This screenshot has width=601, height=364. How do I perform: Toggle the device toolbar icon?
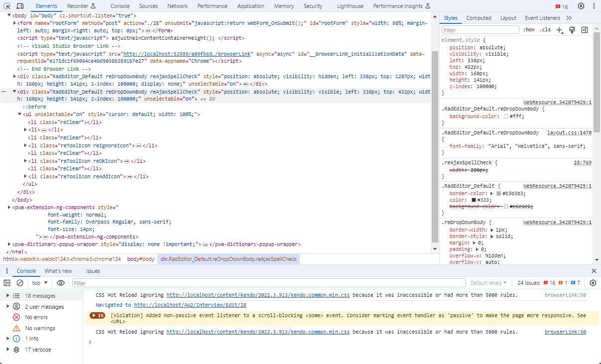(x=20, y=6)
